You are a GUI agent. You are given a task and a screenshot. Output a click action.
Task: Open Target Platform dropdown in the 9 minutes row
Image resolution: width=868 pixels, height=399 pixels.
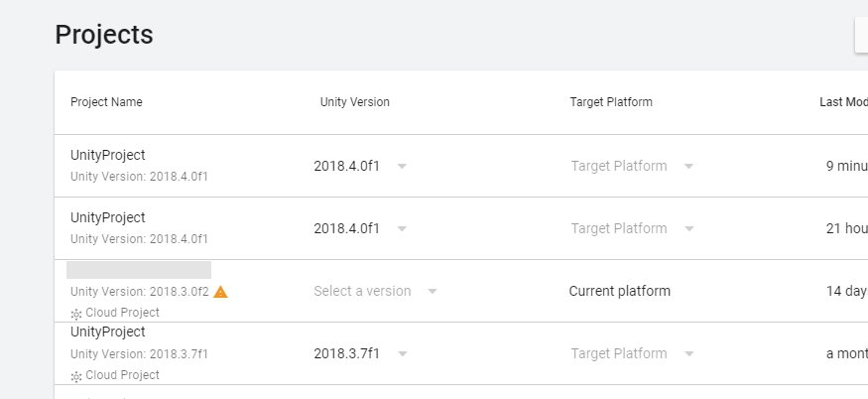[x=632, y=166]
